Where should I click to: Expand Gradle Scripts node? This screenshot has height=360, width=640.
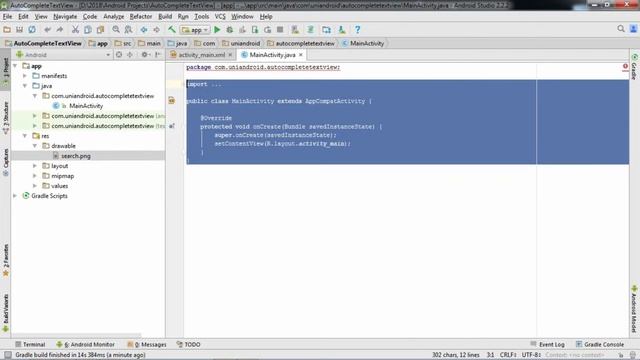pyautogui.click(x=15, y=196)
